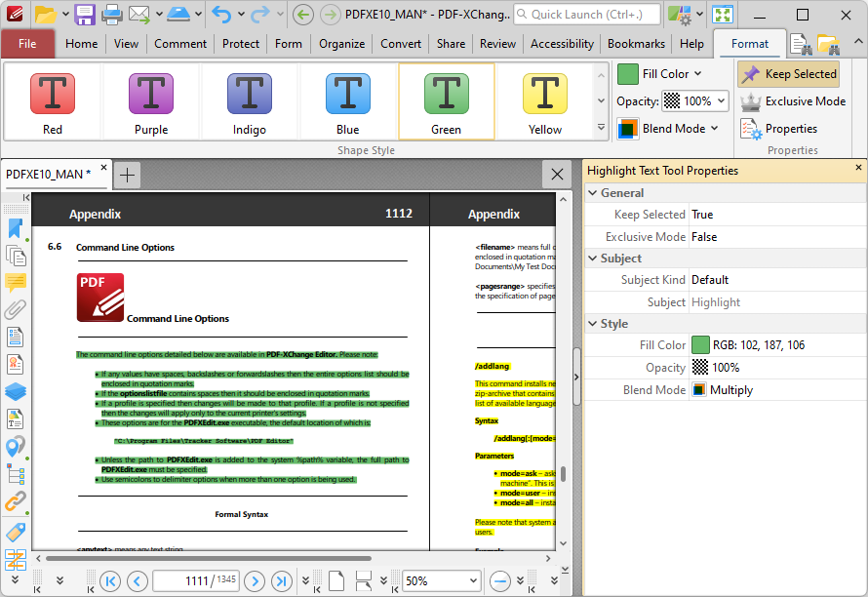868x597 pixels.
Task: Toggle Keep Selected in the ribbon
Action: click(788, 74)
